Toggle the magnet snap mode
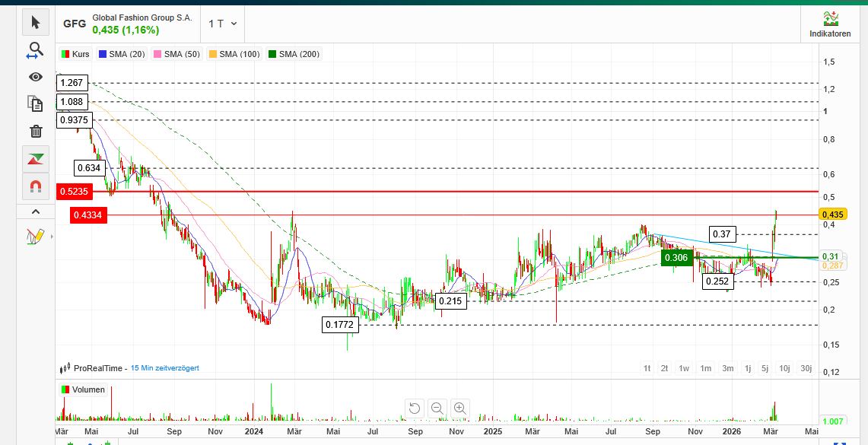This screenshot has width=868, height=445. (x=35, y=186)
